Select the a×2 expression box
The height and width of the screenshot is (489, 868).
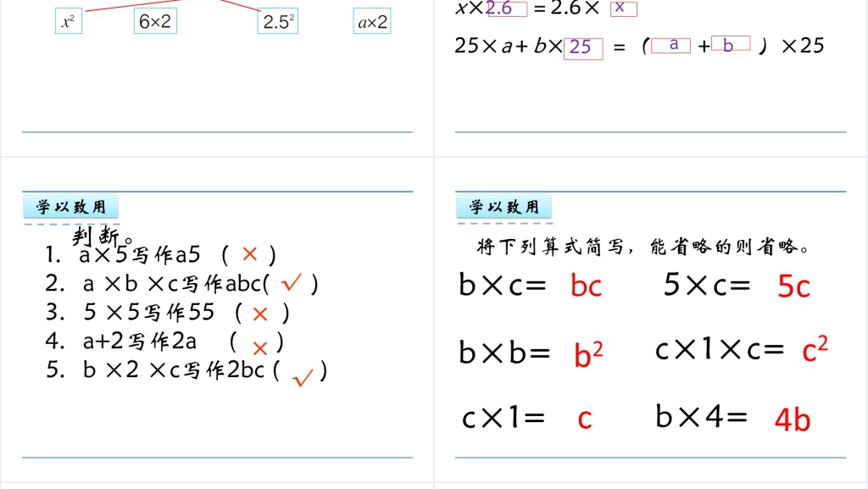pyautogui.click(x=372, y=22)
